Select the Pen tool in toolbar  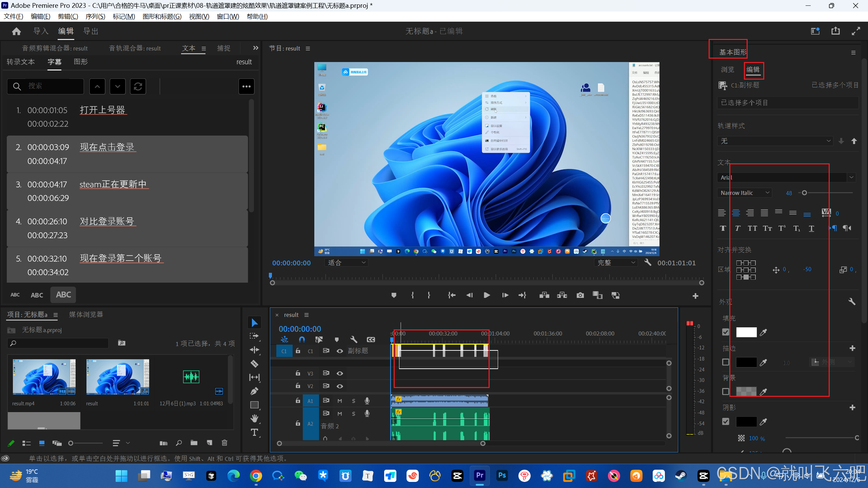pyautogui.click(x=254, y=391)
